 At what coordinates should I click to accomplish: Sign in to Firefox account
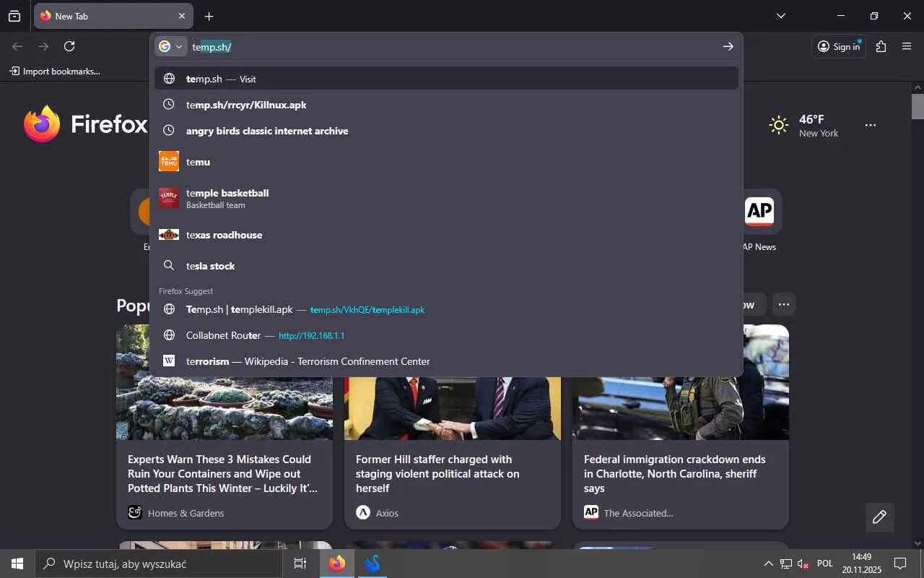pos(839,46)
